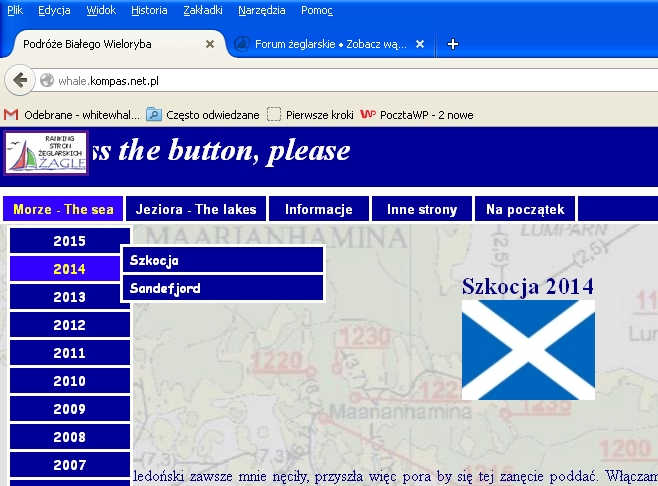
Task: Open Pierwsze kroki bookmark
Action: click(x=311, y=115)
